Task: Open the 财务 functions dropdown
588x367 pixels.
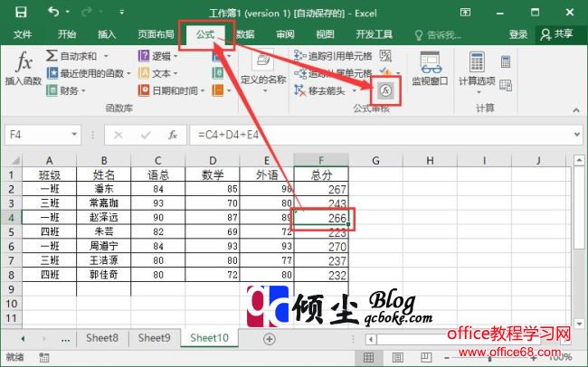Action: [66, 90]
